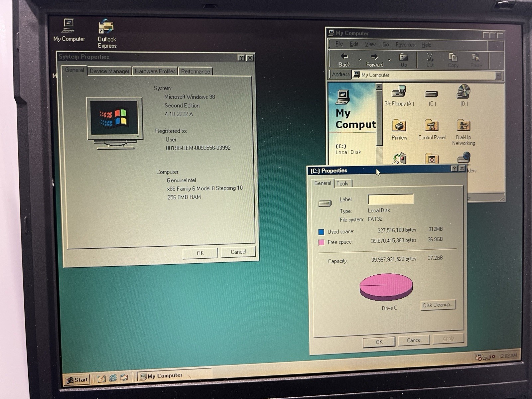Click the greyed Apply button in (C:) Properties
Screen dimensions: 532x399
point(448,338)
